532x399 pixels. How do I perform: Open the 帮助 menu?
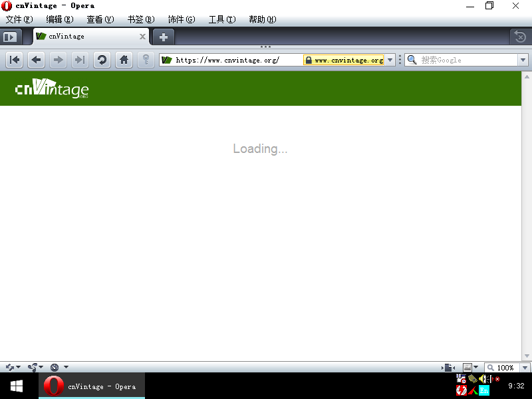[263, 19]
